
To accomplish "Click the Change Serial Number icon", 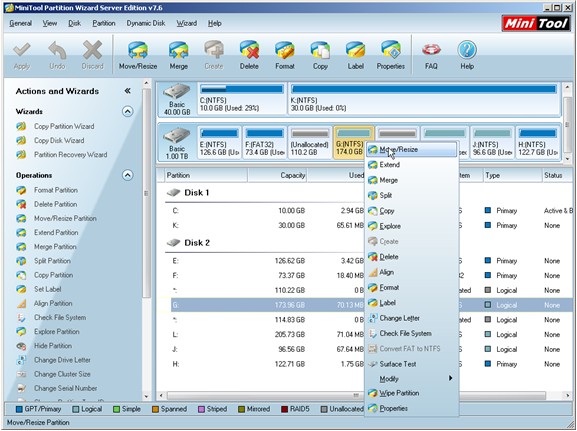I will 21,388.
